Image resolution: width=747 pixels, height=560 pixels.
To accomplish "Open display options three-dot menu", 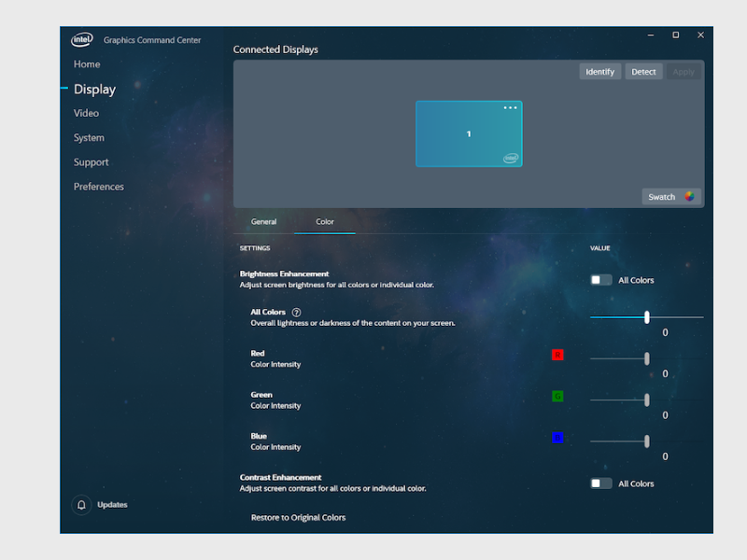I will pos(510,108).
